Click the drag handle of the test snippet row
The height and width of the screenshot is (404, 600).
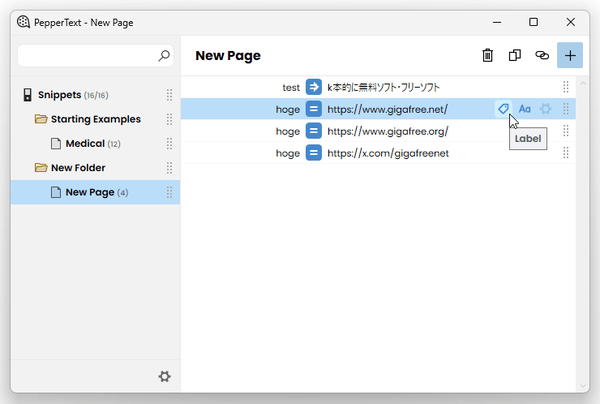(566, 87)
